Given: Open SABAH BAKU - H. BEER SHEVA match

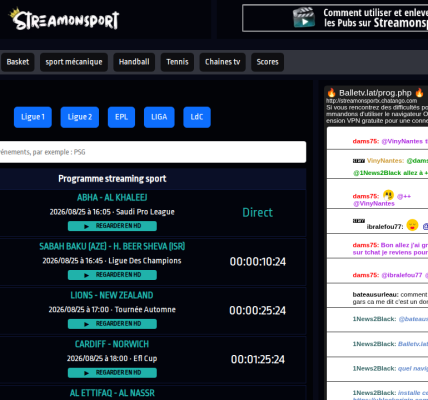Looking at the screenshot, I should 112,246.
